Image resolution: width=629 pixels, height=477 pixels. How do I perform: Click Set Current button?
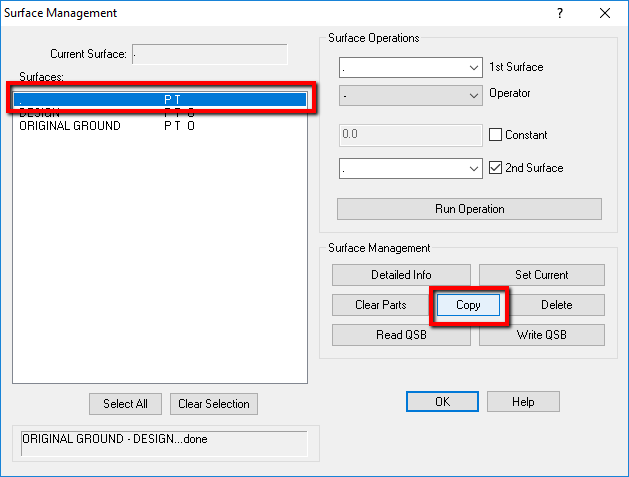coord(541,275)
